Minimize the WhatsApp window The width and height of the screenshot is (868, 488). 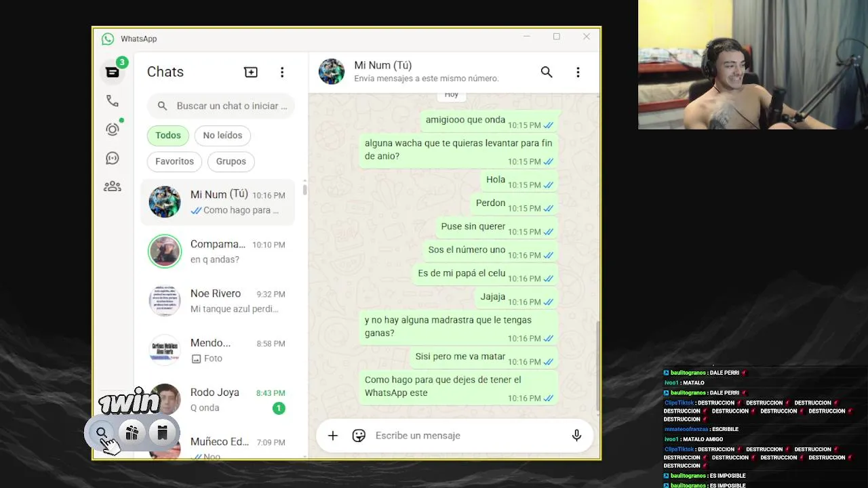coord(526,37)
